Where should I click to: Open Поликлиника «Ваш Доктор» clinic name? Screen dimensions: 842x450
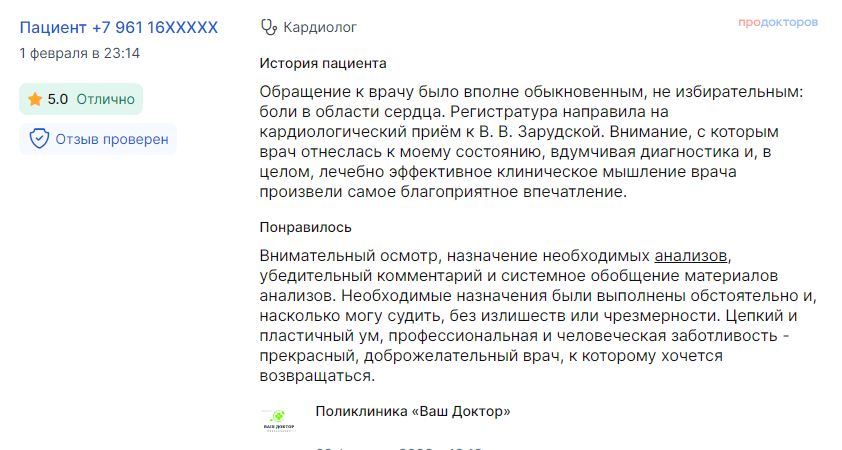(x=412, y=411)
